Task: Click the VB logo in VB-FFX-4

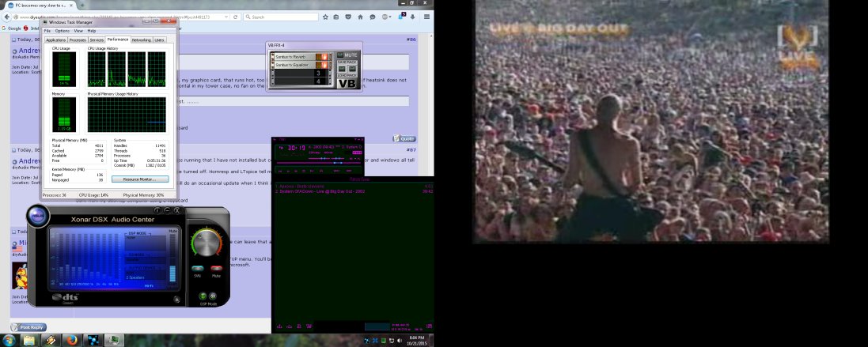Action: coord(347,84)
